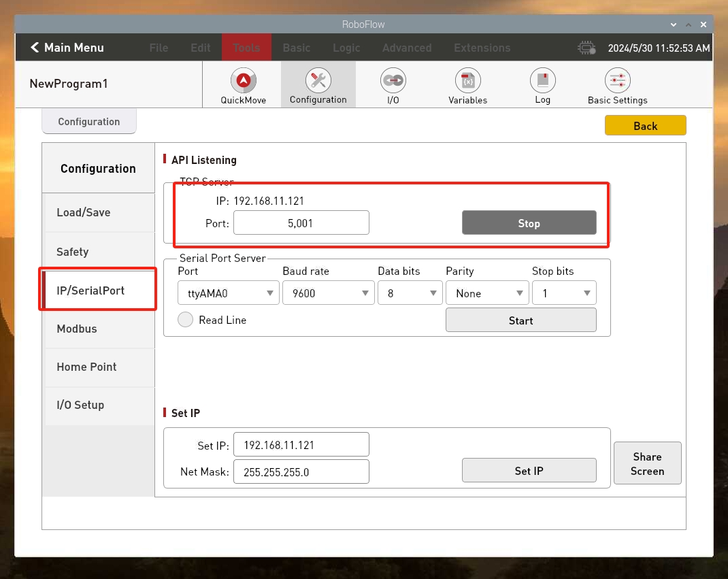The image size is (728, 579).
Task: Open the Log icon
Action: click(x=542, y=81)
